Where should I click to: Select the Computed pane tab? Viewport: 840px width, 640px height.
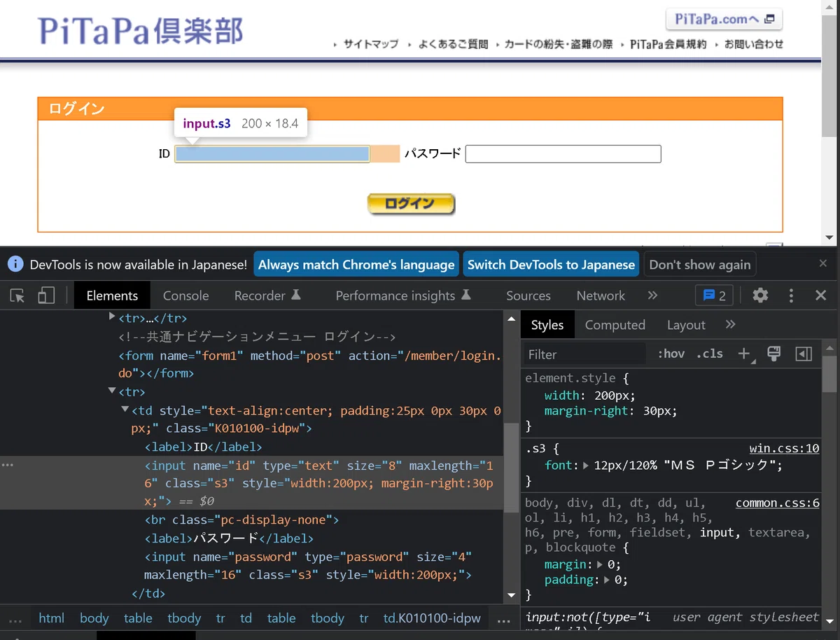point(615,325)
